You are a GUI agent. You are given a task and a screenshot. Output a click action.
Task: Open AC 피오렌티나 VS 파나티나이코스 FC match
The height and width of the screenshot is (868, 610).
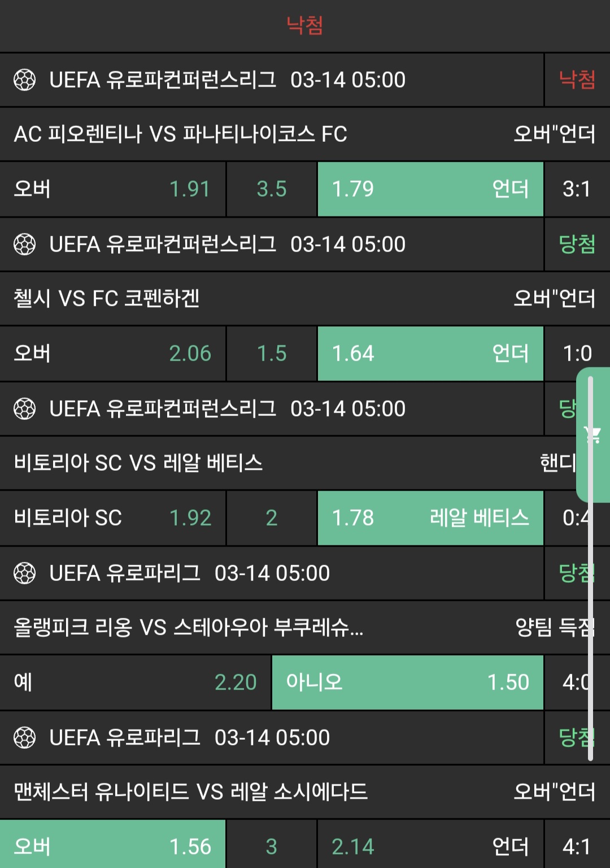[x=181, y=134]
